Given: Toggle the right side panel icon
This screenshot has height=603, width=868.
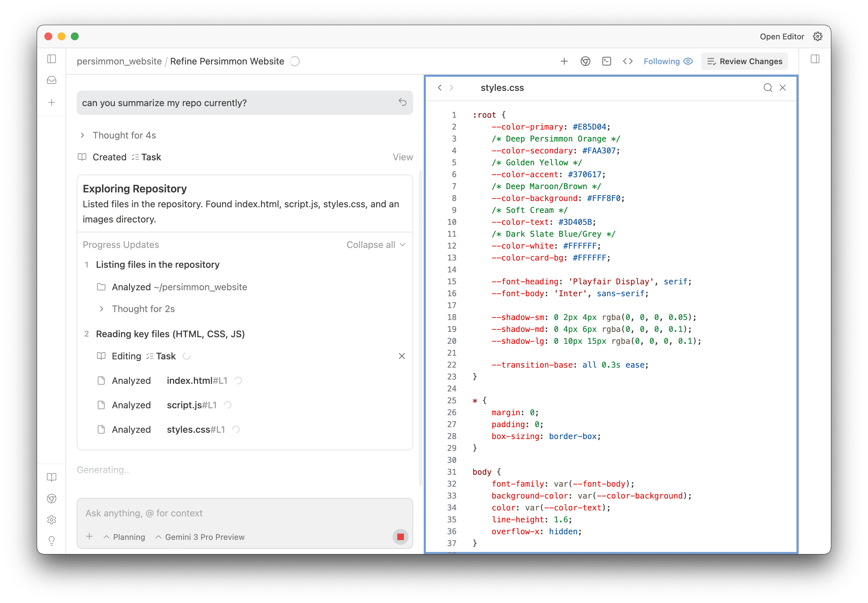Looking at the screenshot, I should 815,59.
